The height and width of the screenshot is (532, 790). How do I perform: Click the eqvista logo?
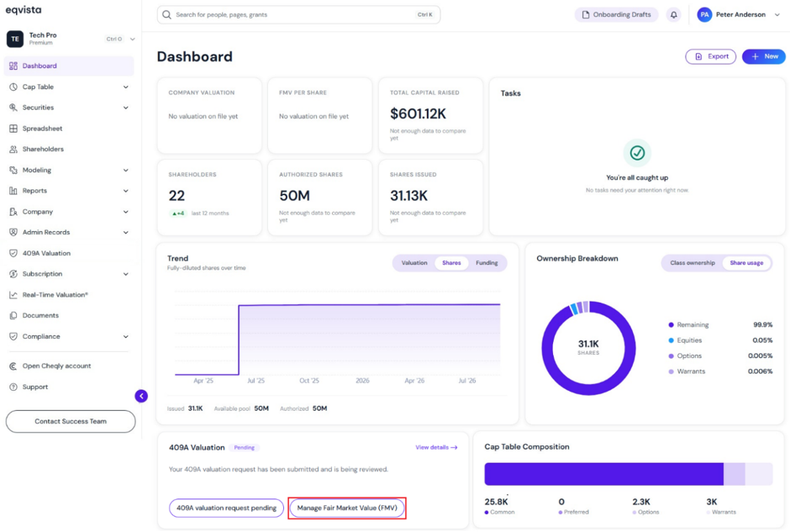[x=24, y=10]
